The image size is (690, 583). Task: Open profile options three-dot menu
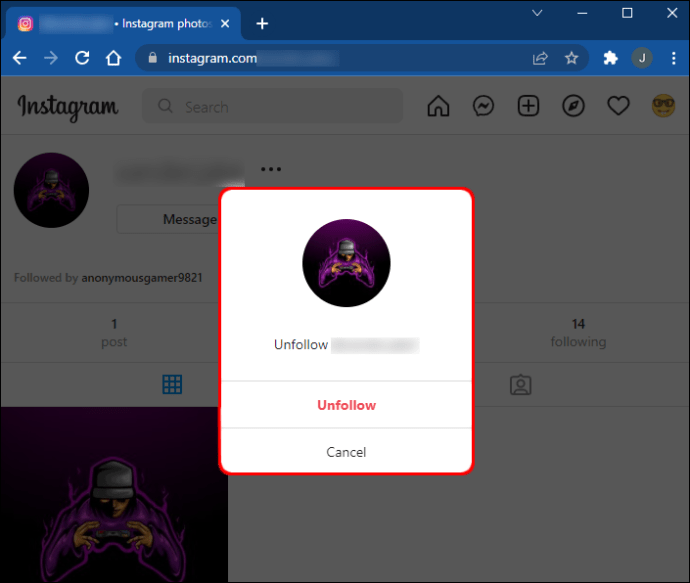(x=271, y=169)
